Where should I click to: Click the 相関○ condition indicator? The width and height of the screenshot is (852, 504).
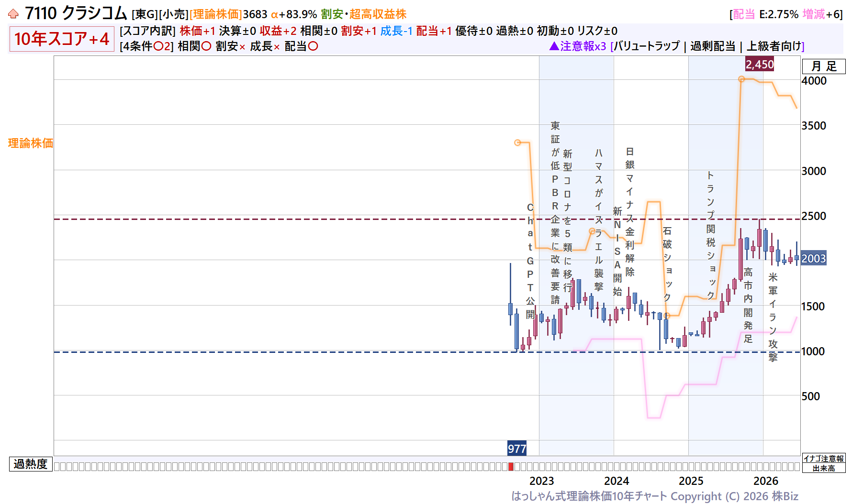[x=194, y=46]
